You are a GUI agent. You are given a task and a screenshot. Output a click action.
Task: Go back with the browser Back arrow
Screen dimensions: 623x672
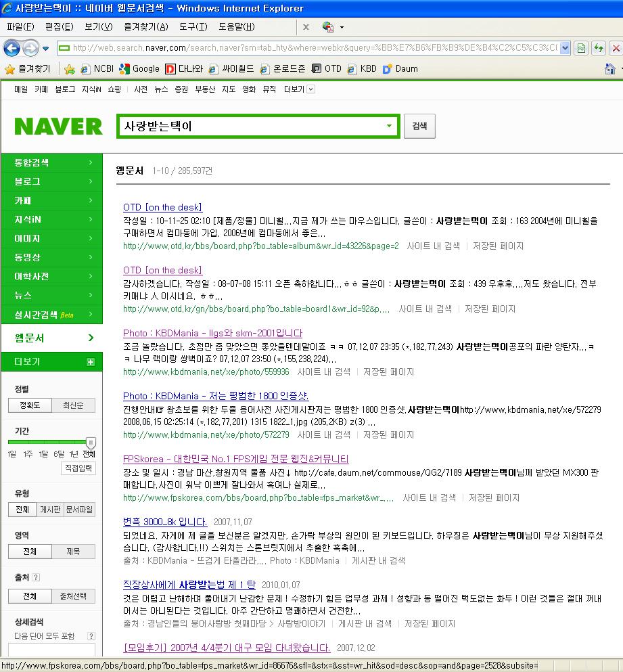tap(11, 48)
